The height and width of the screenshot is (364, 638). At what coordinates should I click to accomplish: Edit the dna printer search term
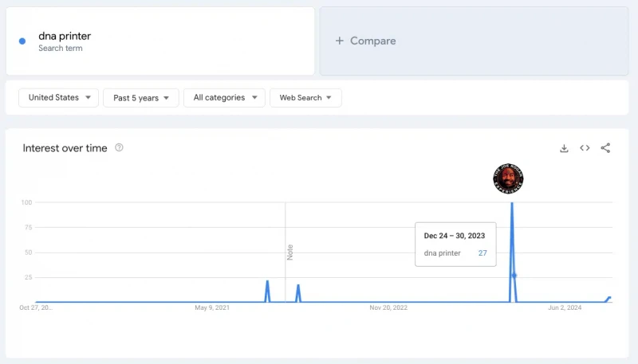(x=160, y=41)
